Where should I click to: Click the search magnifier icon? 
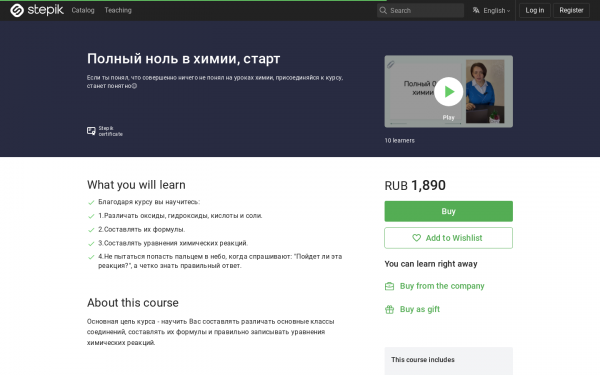[x=383, y=10]
